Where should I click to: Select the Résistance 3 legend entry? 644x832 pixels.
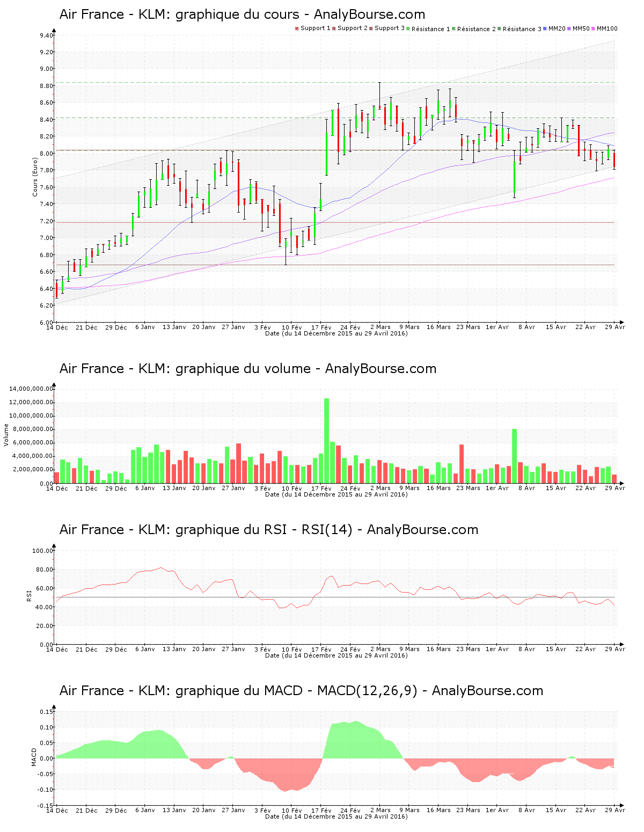tap(519, 29)
